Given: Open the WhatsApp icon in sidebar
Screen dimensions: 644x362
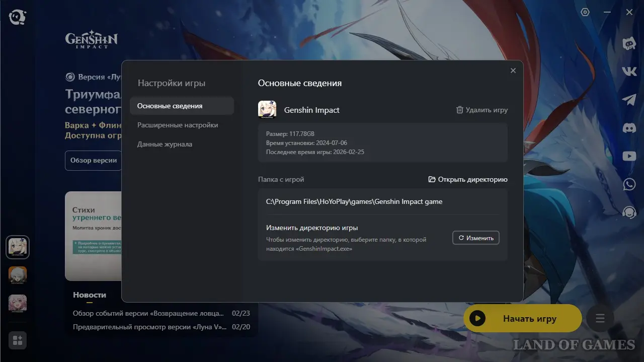Looking at the screenshot, I should [x=629, y=184].
